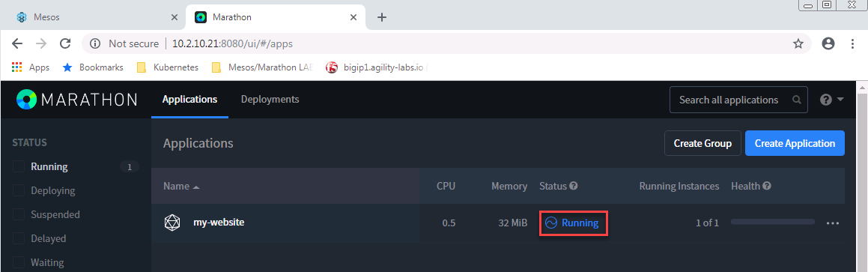Open the Deployments tab
Screen dimensions: 868x272
(x=270, y=100)
